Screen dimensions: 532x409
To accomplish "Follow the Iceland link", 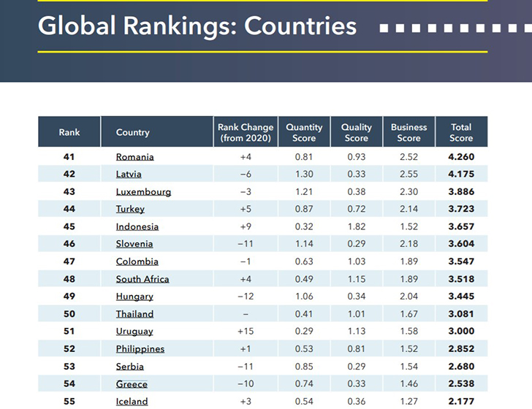I will tap(132, 402).
